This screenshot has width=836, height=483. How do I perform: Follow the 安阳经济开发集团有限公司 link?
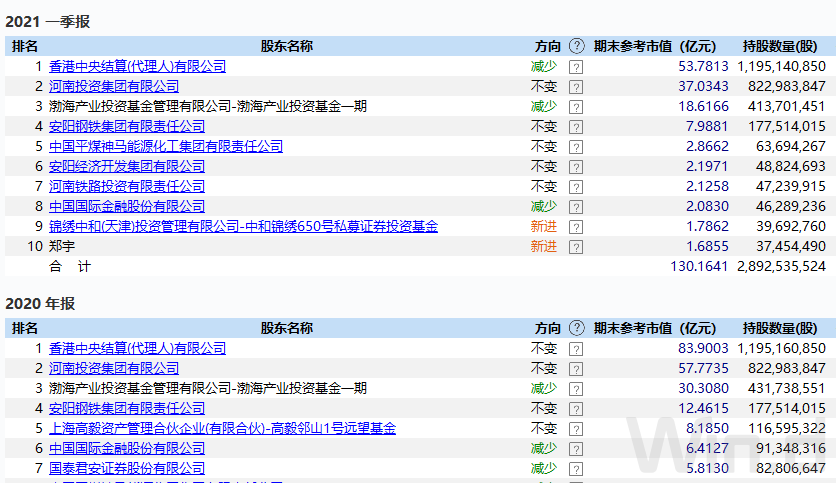click(126, 166)
